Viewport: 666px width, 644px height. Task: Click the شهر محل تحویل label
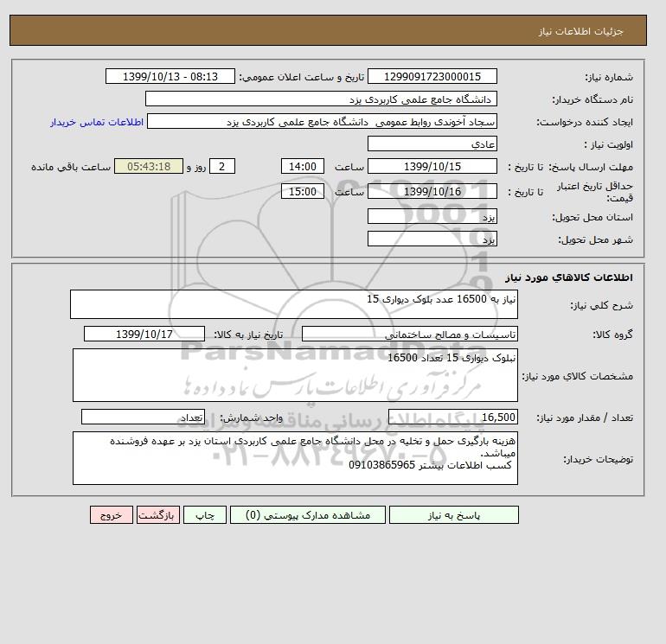click(x=595, y=239)
